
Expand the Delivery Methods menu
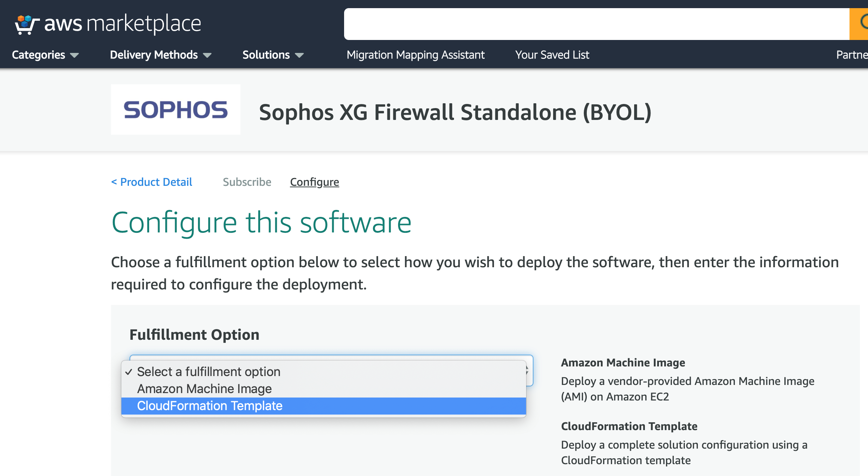(161, 55)
